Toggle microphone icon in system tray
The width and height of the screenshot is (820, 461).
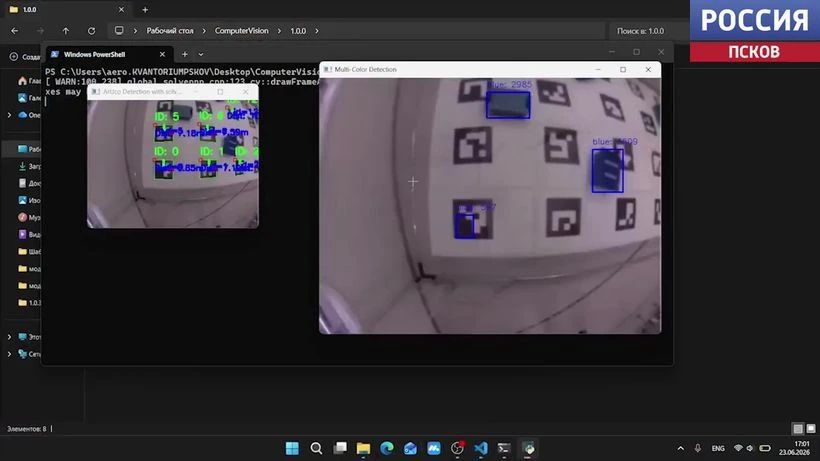pos(698,448)
